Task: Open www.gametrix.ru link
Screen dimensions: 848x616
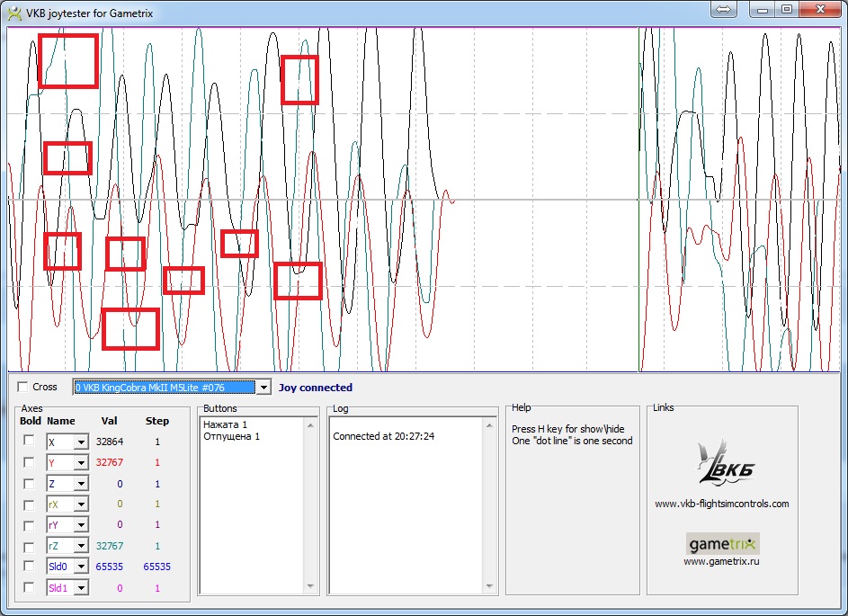Action: (x=721, y=561)
